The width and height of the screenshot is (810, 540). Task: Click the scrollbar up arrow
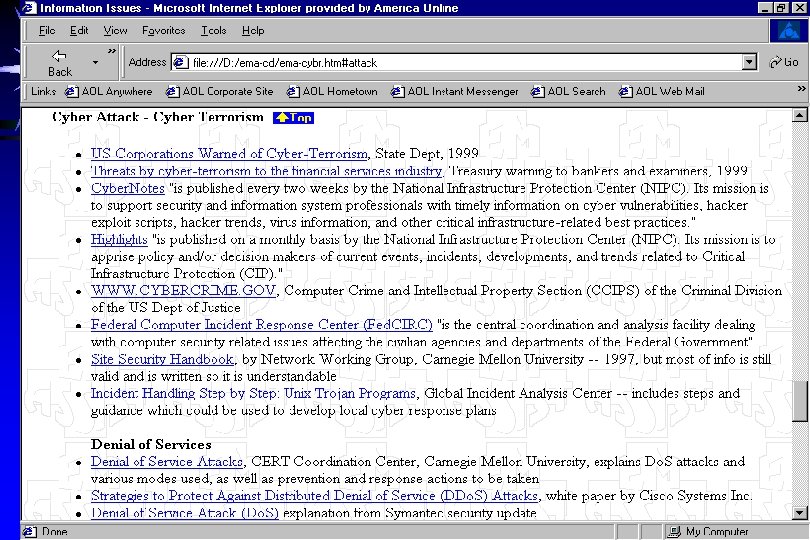coord(799,115)
